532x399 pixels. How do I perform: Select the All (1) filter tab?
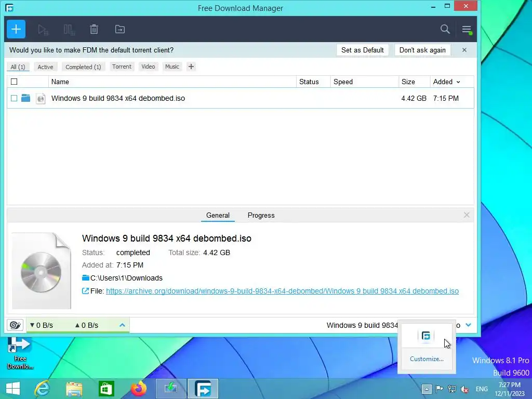pos(18,67)
